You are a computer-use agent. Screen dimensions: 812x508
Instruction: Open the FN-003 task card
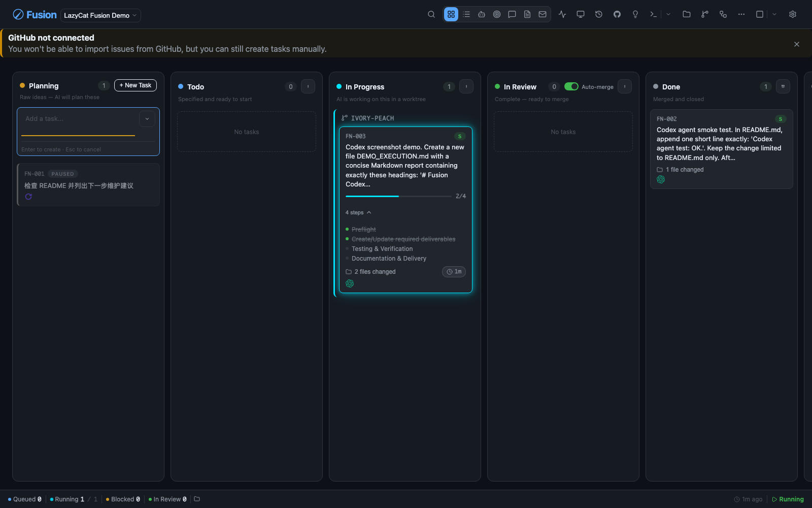[x=405, y=210]
